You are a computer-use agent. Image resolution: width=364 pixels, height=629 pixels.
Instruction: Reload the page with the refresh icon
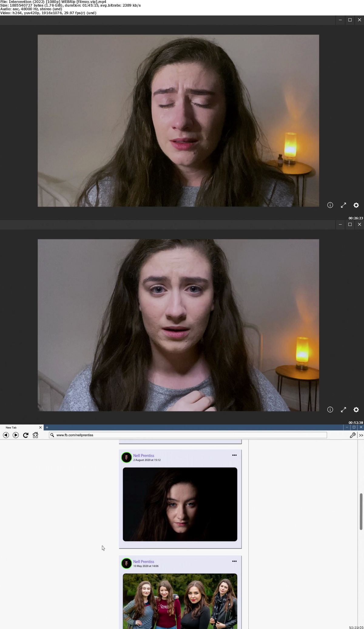26,435
